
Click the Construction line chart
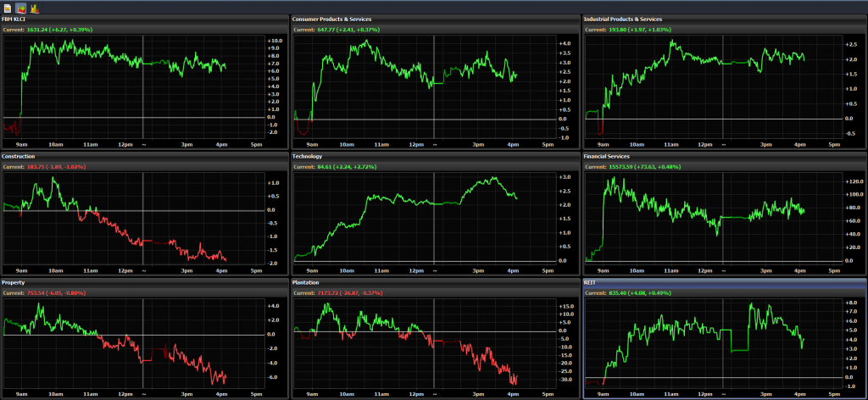(x=134, y=218)
